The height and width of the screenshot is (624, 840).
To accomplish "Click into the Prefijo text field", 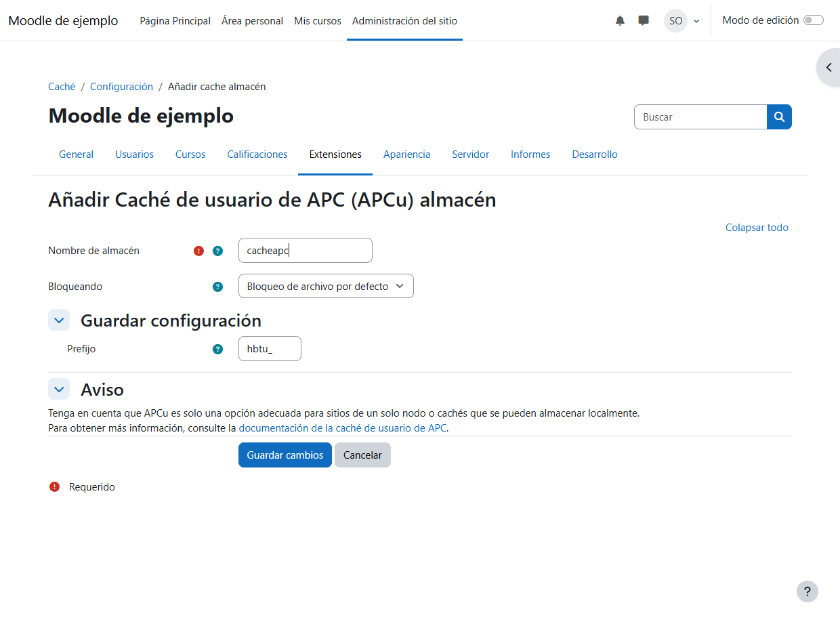I will coord(270,349).
